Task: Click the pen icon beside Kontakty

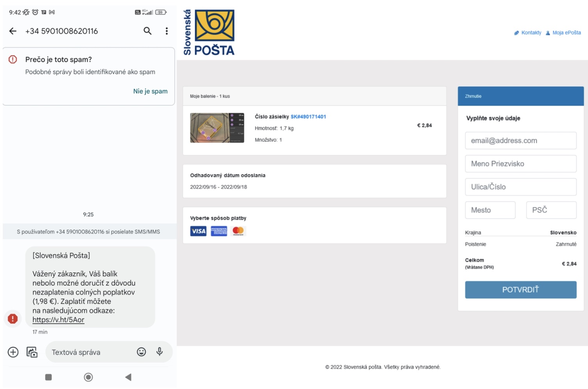Action: 516,33
